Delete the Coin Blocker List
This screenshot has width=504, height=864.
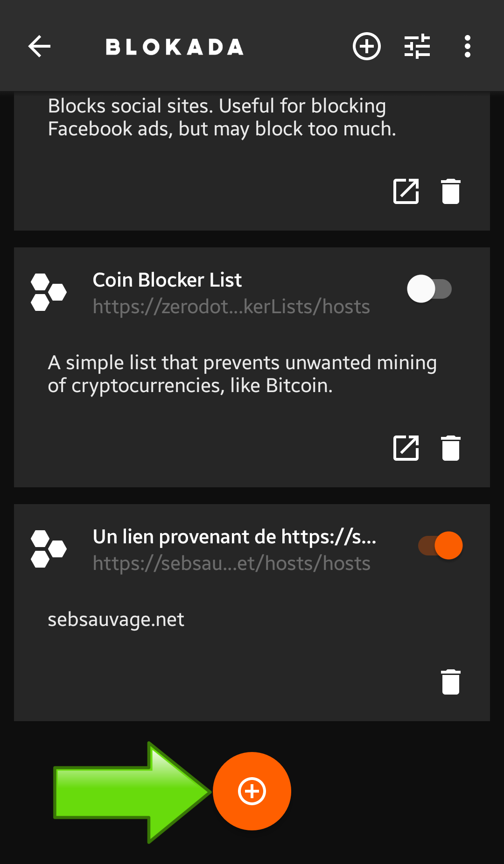pyautogui.click(x=451, y=448)
